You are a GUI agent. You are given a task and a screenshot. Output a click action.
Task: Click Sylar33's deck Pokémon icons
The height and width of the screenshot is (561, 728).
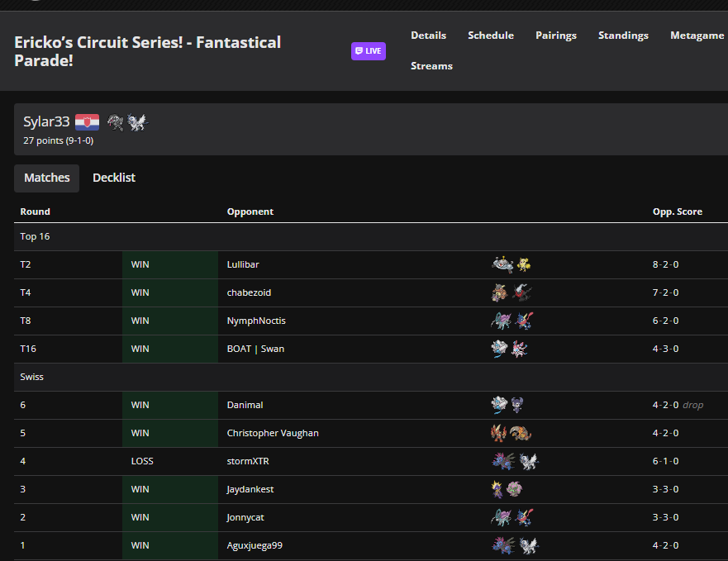pos(127,122)
